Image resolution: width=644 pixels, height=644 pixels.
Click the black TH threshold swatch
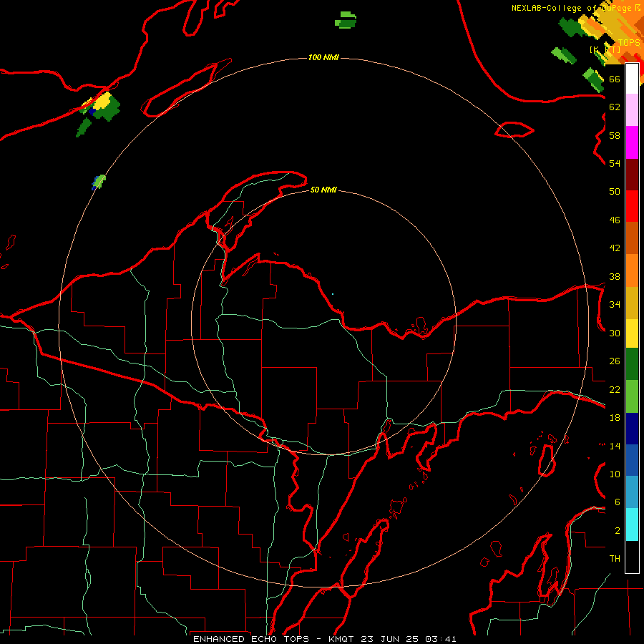pyautogui.click(x=632, y=557)
